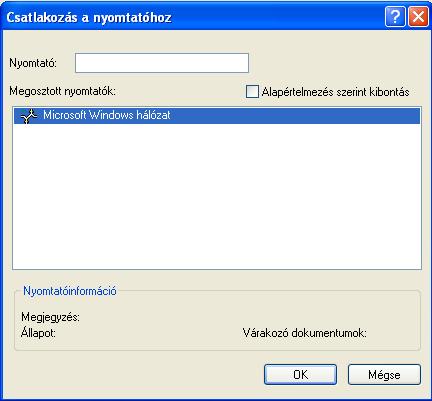Click the Állapot label
Viewport: 432px width, 401px height.
[x=38, y=333]
